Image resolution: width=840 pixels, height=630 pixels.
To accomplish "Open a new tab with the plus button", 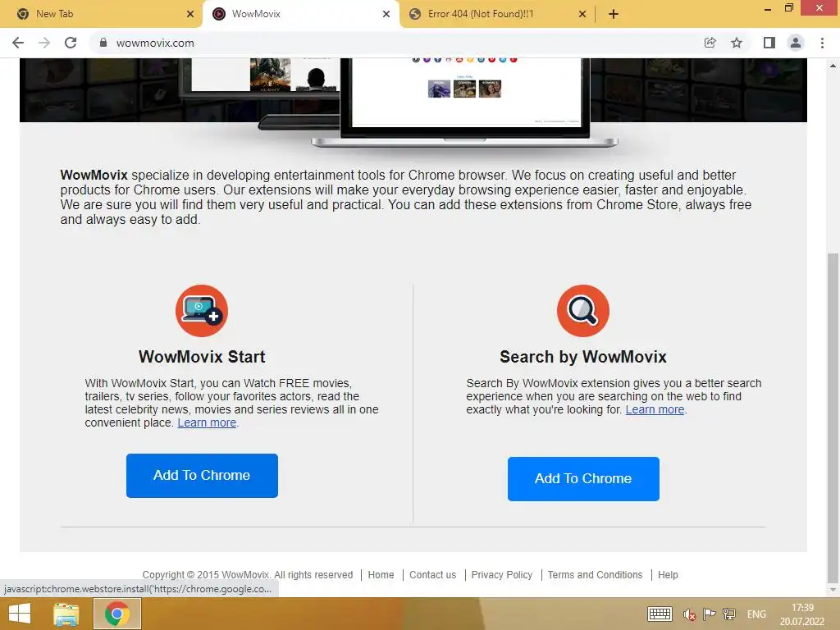I will coord(614,14).
